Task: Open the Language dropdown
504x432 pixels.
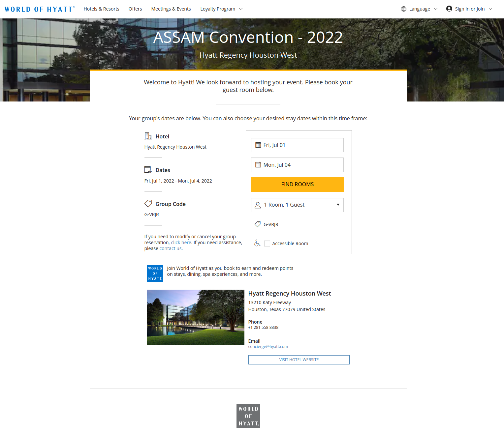Action: tap(419, 9)
